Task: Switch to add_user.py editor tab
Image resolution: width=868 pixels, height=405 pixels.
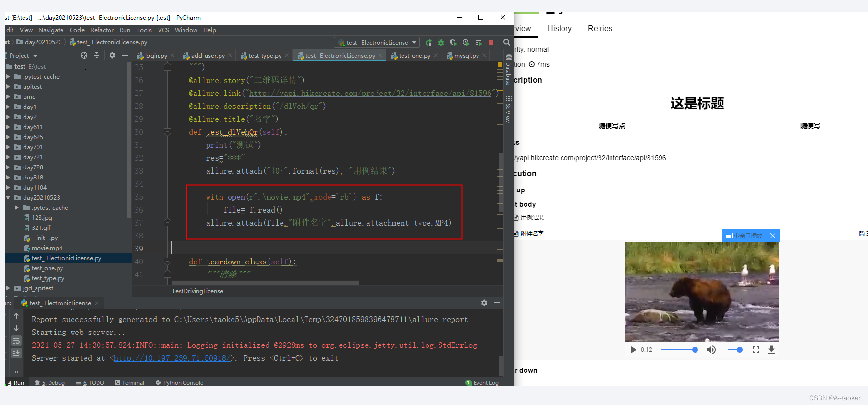Action: 208,56
